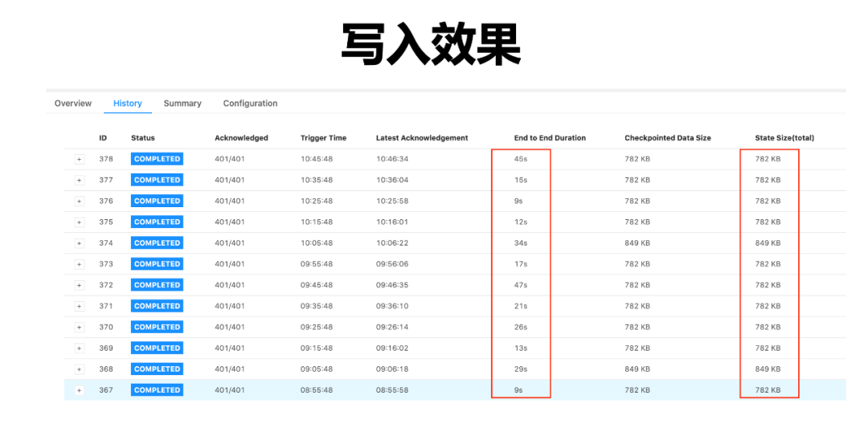This screenshot has height=440, width=868.
Task: Expand checkpoint 367 row details
Action: coord(79,390)
